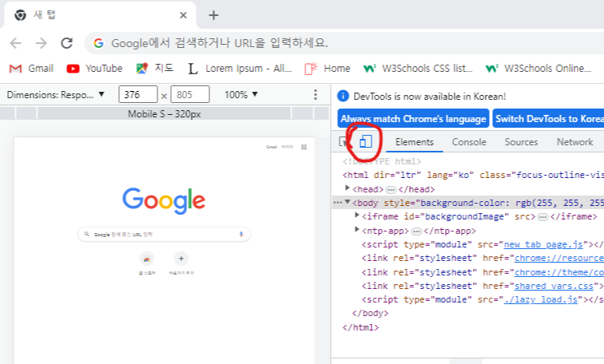Click the ellipsis badge inside iframe tag

click(x=542, y=217)
